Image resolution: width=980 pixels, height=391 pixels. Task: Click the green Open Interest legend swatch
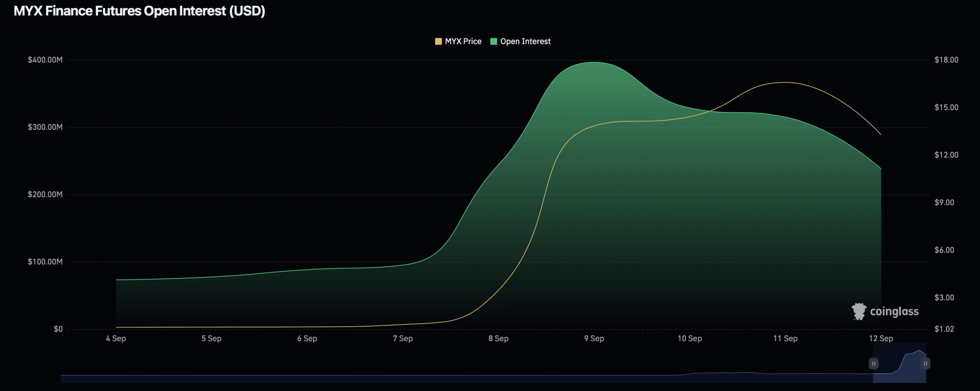click(493, 41)
